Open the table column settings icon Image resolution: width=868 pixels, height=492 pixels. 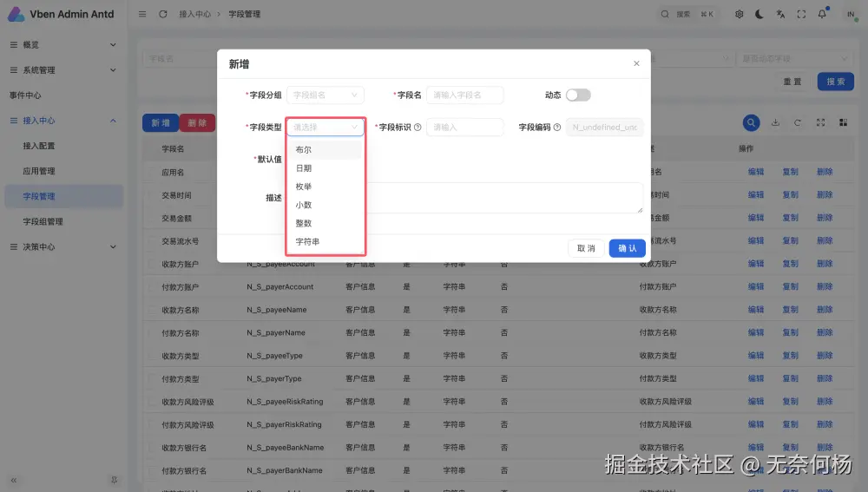(x=843, y=123)
